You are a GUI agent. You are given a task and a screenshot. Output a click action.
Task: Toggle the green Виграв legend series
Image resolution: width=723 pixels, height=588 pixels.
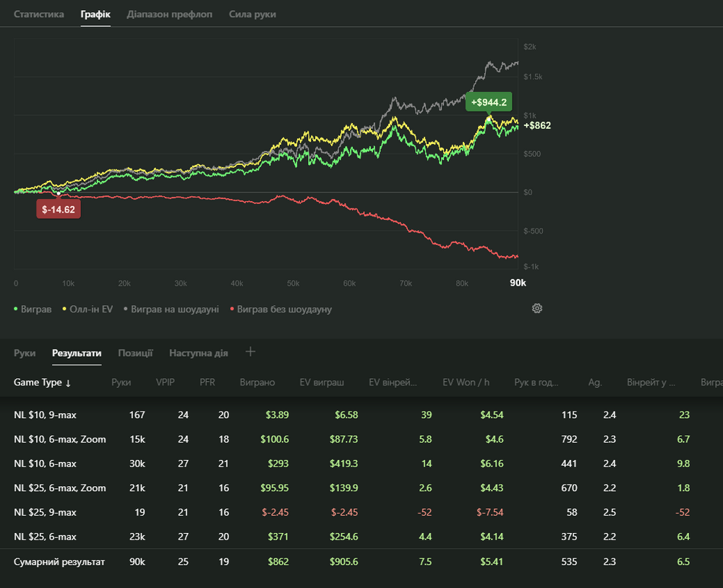[x=33, y=309]
